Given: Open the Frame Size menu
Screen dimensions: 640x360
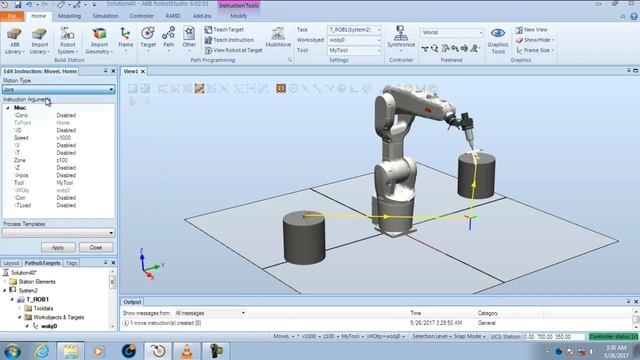Looking at the screenshot, I should coord(535,50).
